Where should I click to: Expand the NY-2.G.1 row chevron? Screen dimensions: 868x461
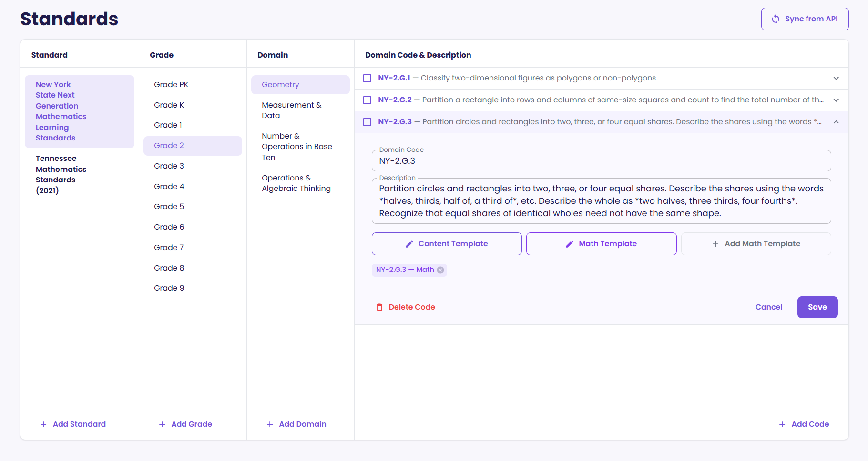coord(836,78)
